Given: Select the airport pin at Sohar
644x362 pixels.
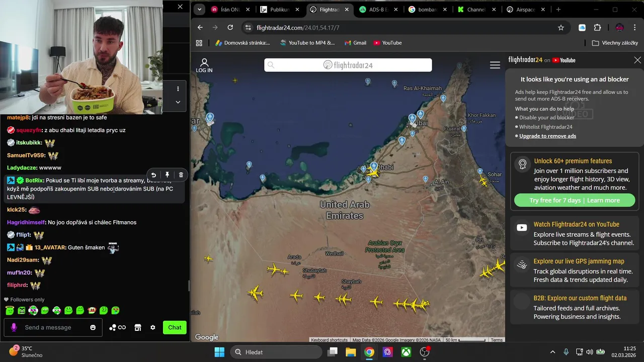Looking at the screenshot, I should (480, 172).
